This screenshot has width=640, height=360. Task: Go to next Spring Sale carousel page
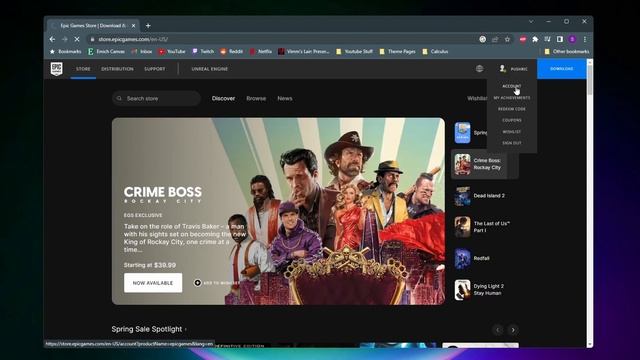click(513, 330)
